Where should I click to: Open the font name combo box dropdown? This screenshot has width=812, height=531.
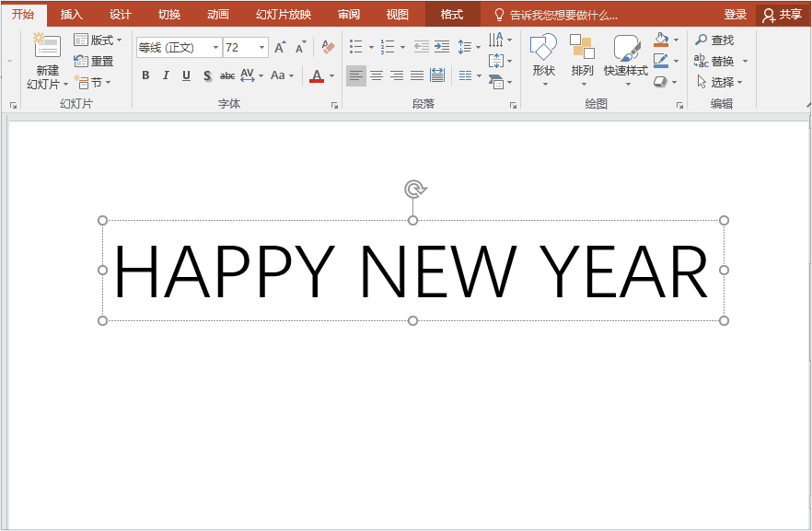215,48
